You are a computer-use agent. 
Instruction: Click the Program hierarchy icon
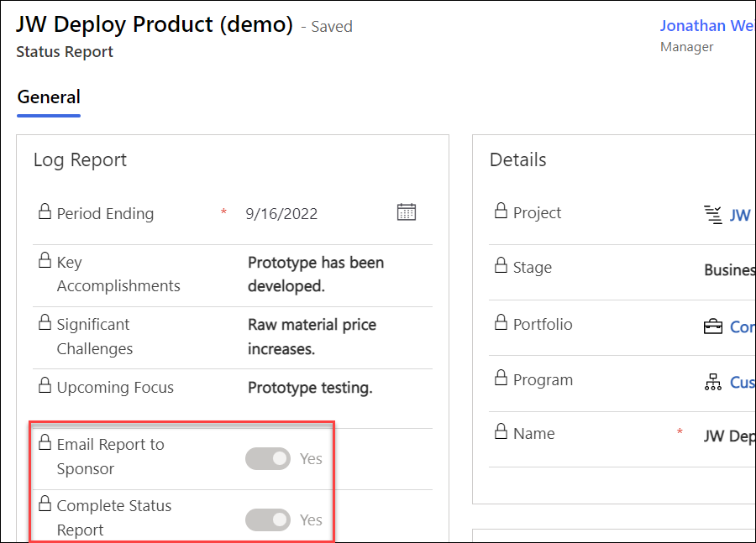713,382
